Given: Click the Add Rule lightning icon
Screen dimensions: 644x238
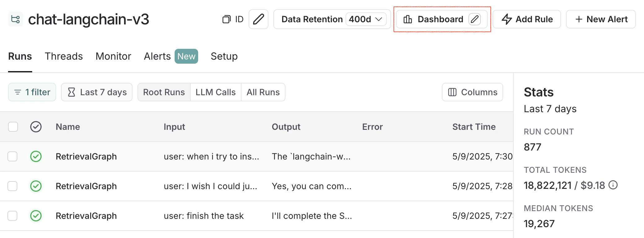Looking at the screenshot, I should tap(507, 19).
